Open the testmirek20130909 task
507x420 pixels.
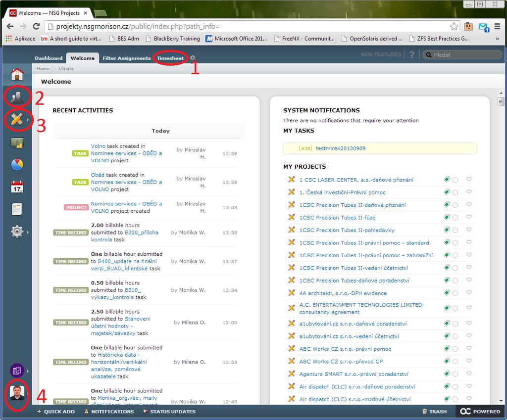tap(341, 148)
